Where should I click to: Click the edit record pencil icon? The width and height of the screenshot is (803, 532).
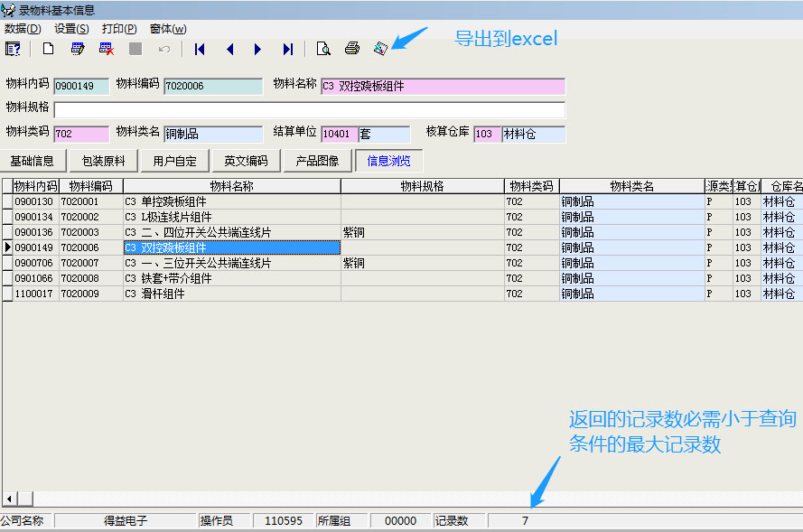tap(78, 49)
